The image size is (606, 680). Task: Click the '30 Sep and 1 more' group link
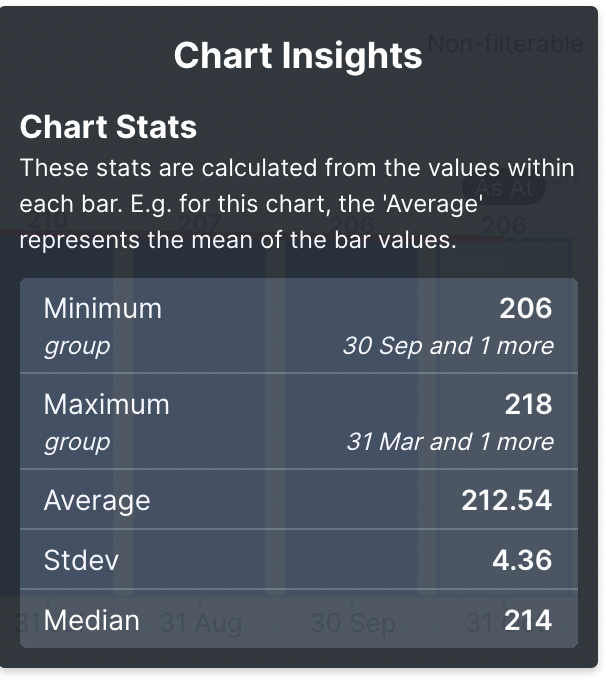pyautogui.click(x=447, y=346)
